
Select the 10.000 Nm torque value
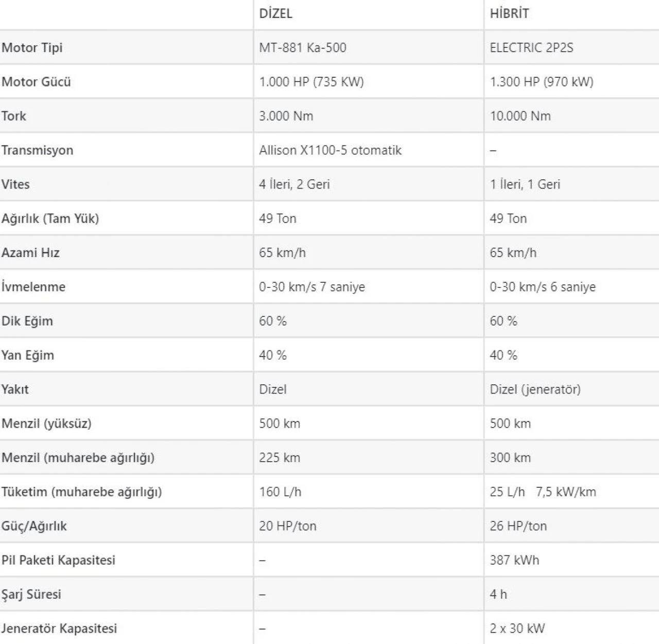click(x=520, y=115)
